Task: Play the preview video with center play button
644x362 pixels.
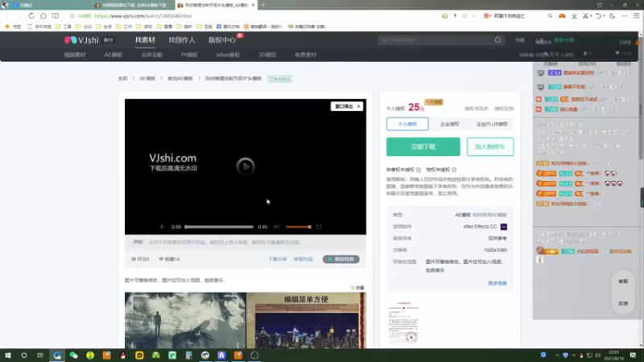Action: (246, 167)
